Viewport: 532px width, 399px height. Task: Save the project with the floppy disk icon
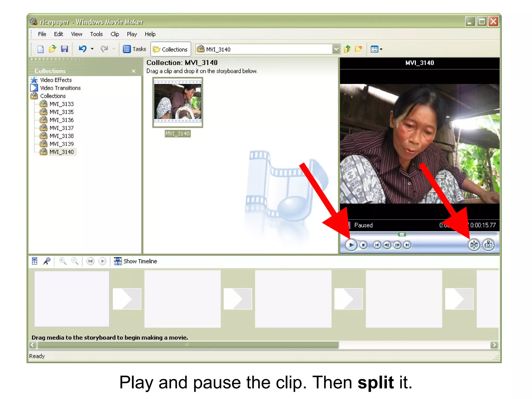click(x=64, y=49)
